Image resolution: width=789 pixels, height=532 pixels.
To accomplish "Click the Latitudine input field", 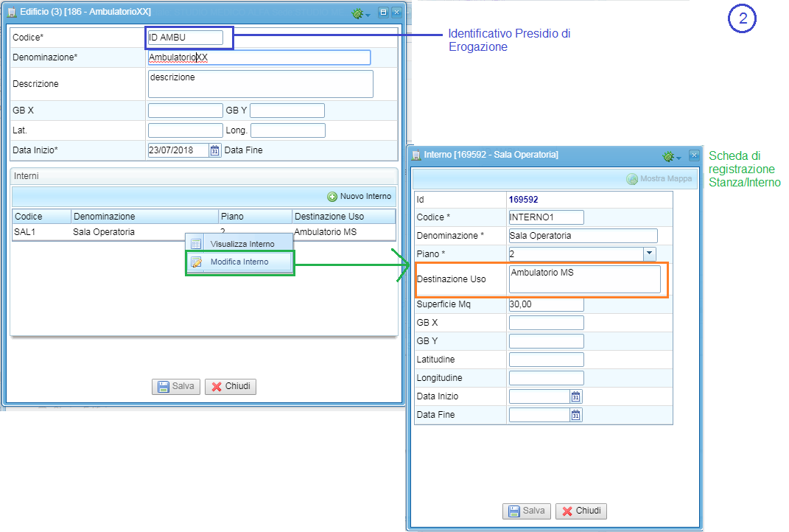I will pyautogui.click(x=547, y=360).
